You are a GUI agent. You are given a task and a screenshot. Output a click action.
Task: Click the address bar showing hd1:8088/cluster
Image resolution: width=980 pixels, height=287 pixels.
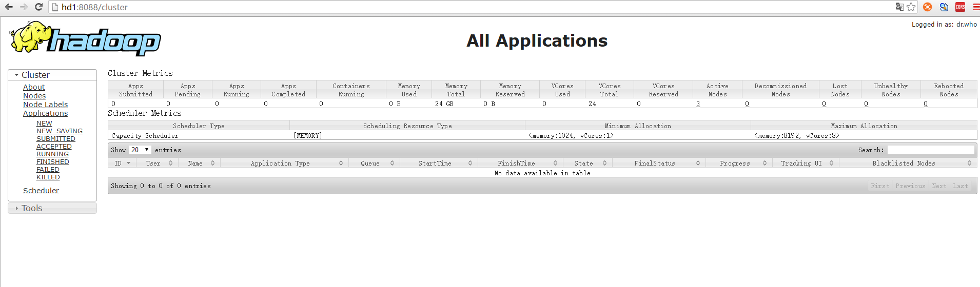[x=469, y=7]
